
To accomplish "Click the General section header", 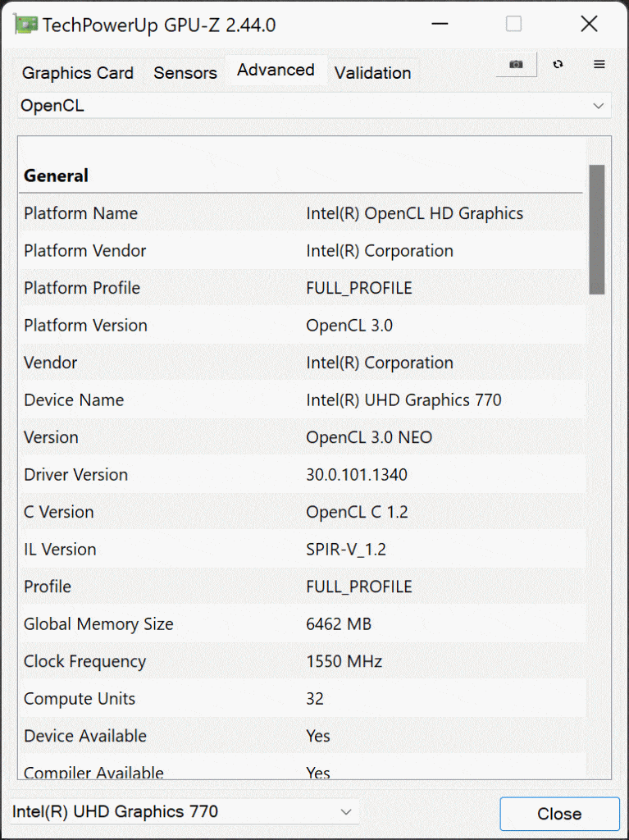I will [57, 176].
